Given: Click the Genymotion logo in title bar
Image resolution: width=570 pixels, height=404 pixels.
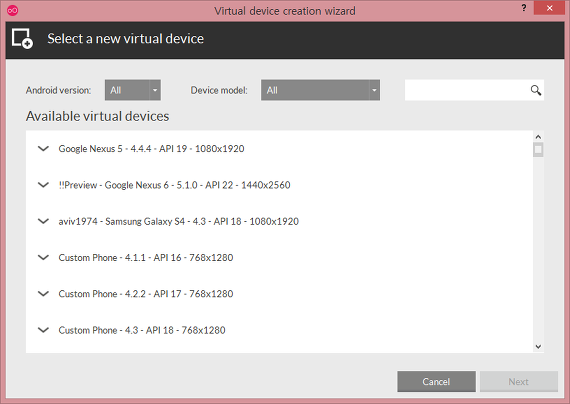Looking at the screenshot, I should (x=12, y=11).
